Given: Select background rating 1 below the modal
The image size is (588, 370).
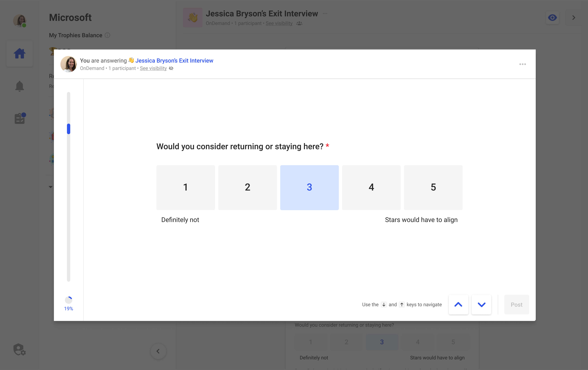Looking at the screenshot, I should 311,342.
